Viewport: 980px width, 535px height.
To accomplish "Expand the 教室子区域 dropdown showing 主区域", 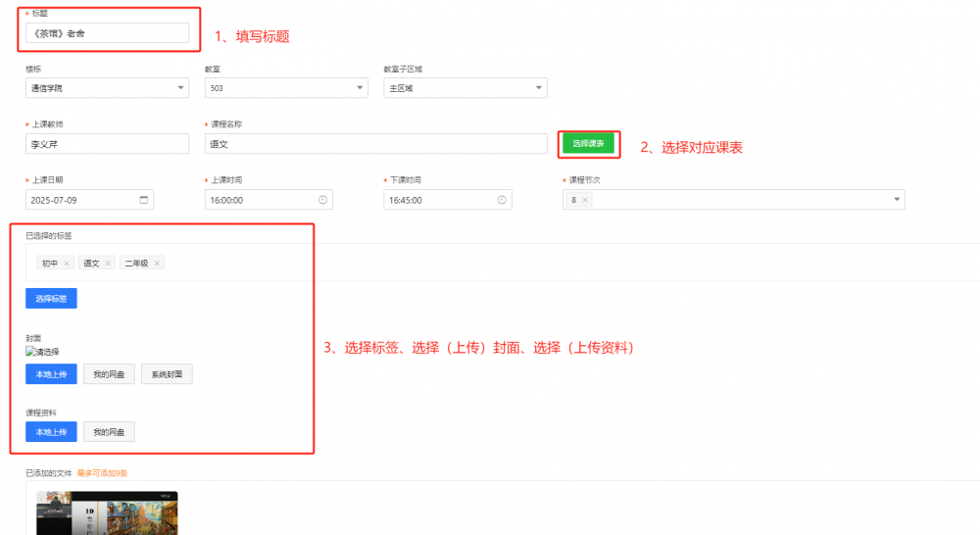I will point(538,88).
